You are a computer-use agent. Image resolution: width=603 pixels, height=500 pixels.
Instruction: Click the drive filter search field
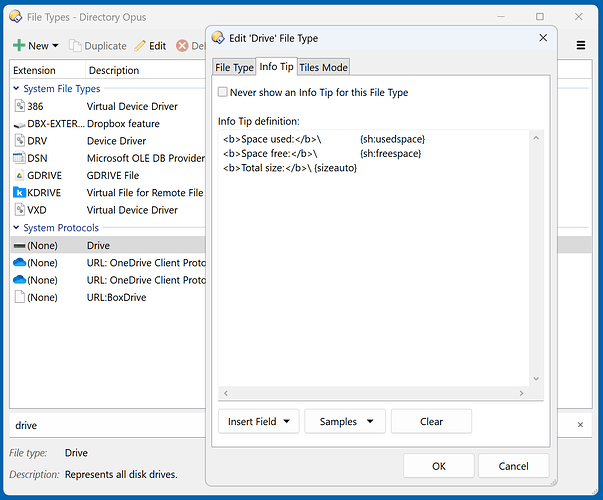click(x=108, y=425)
